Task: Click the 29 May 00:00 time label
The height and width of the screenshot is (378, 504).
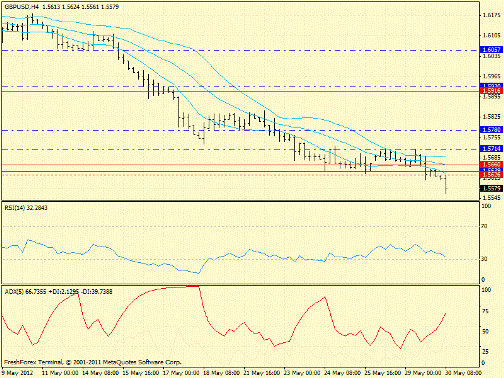Action: 423,373
